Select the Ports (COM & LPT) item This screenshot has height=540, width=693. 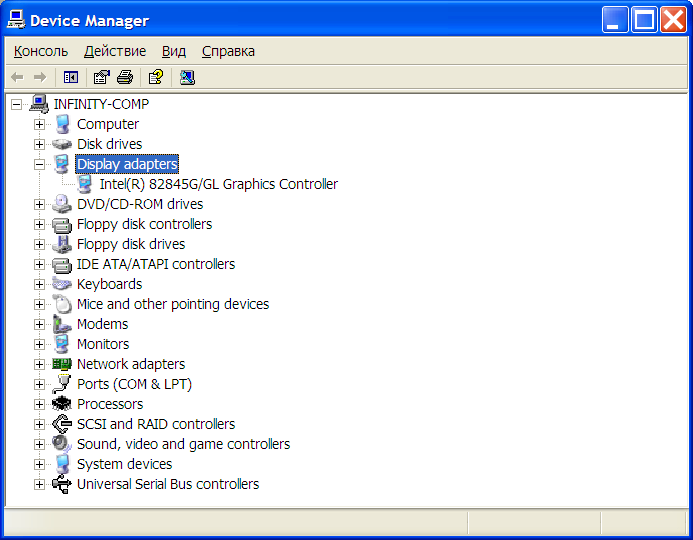(134, 384)
